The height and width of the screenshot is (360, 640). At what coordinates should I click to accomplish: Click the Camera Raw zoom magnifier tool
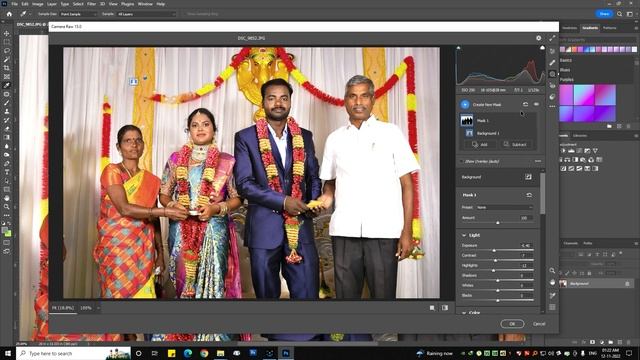(x=552, y=271)
